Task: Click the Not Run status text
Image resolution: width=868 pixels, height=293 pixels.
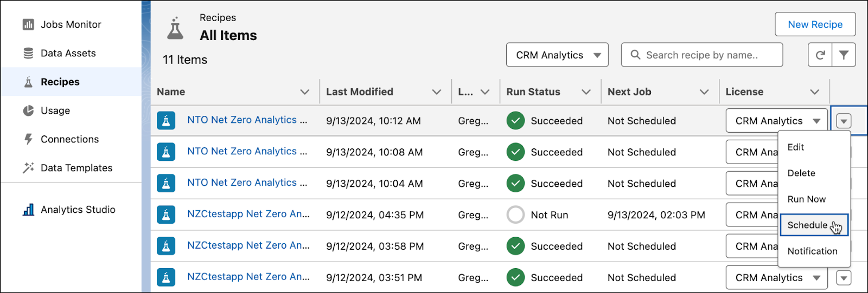Action: [x=549, y=215]
